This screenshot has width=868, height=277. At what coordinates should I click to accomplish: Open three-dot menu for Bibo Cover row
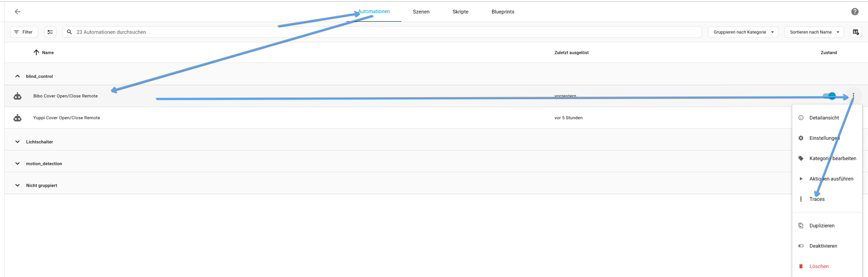click(853, 96)
